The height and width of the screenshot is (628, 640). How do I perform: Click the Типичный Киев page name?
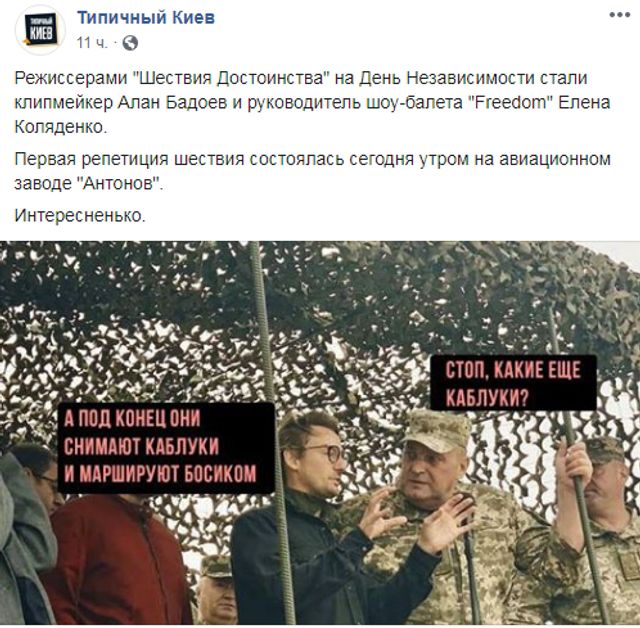click(146, 18)
